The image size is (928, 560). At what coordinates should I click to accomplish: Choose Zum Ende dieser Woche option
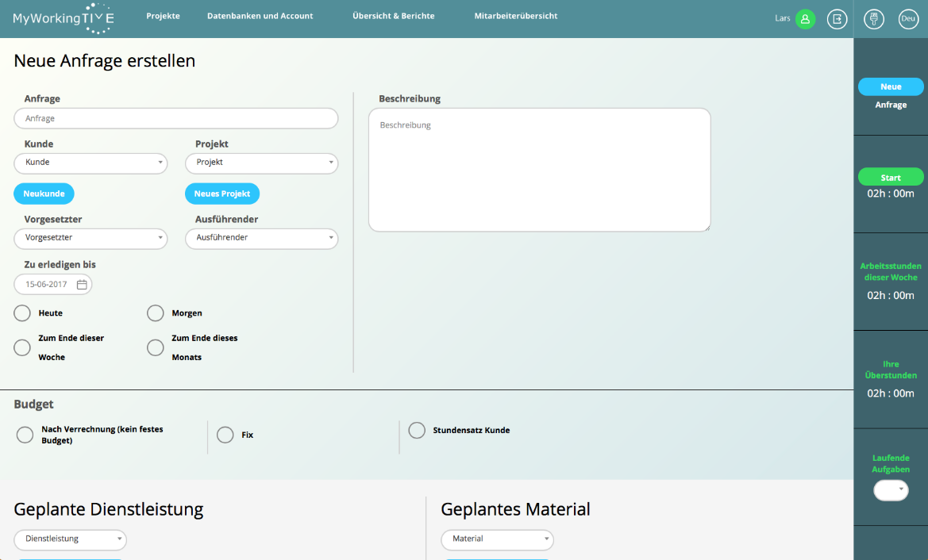pyautogui.click(x=22, y=347)
